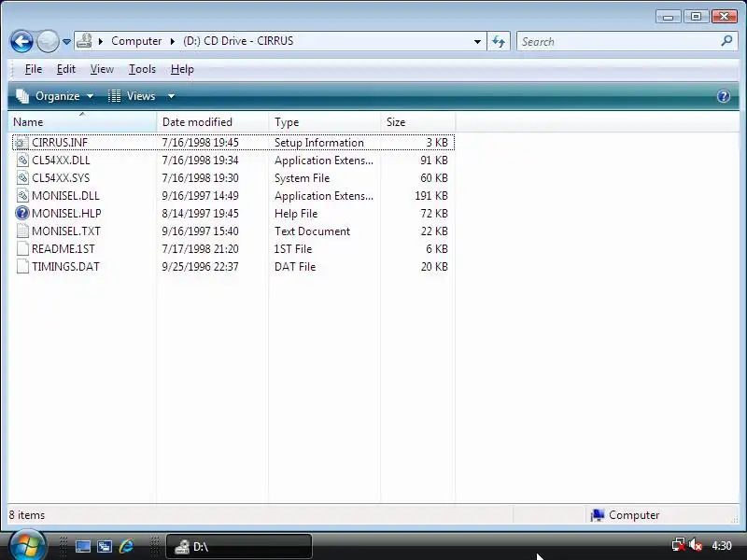
Task: Click the MONISEL.TXT file name
Action: coord(66,231)
